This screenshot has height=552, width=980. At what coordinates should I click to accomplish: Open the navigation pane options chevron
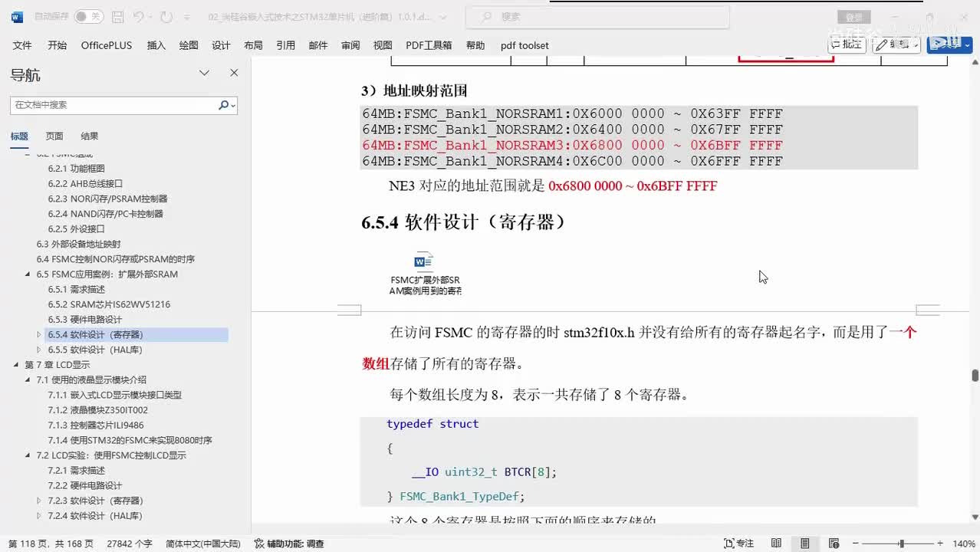(x=204, y=73)
